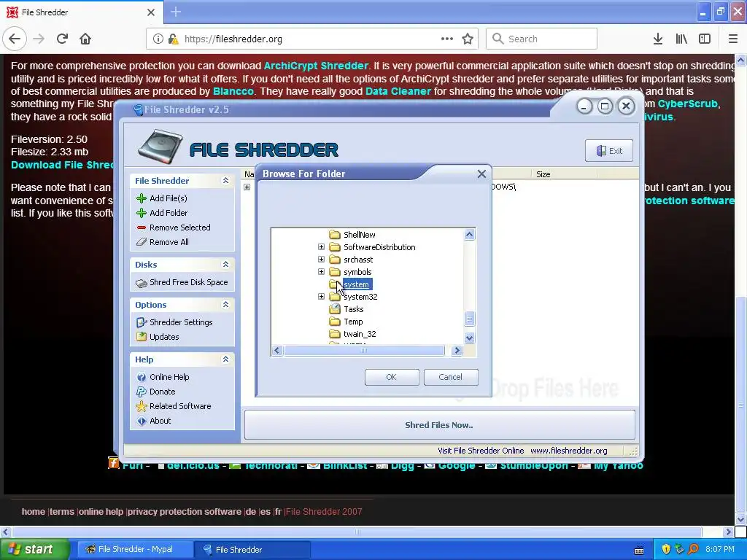Collapse the Options sidebar panel
The image size is (747, 560).
click(226, 304)
